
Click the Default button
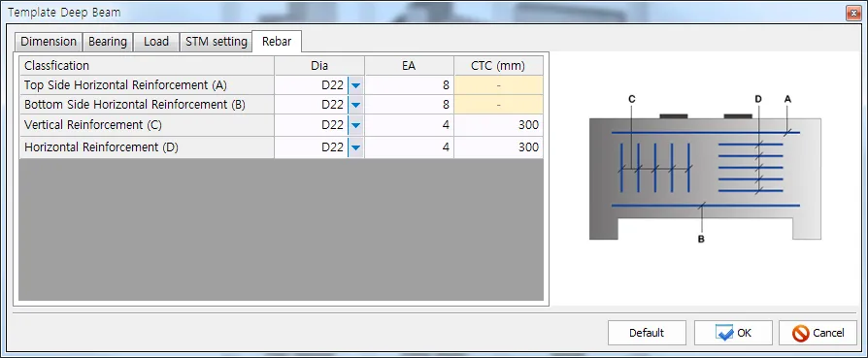point(647,333)
